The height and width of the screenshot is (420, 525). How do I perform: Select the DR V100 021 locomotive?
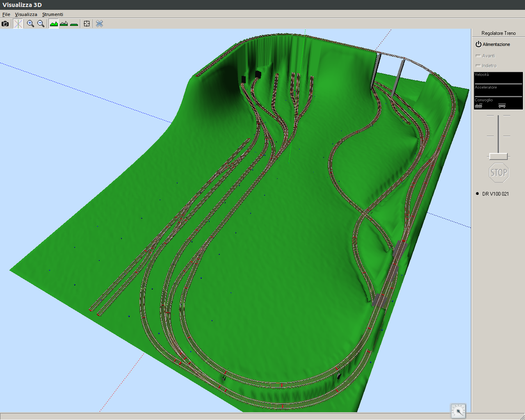pyautogui.click(x=495, y=194)
